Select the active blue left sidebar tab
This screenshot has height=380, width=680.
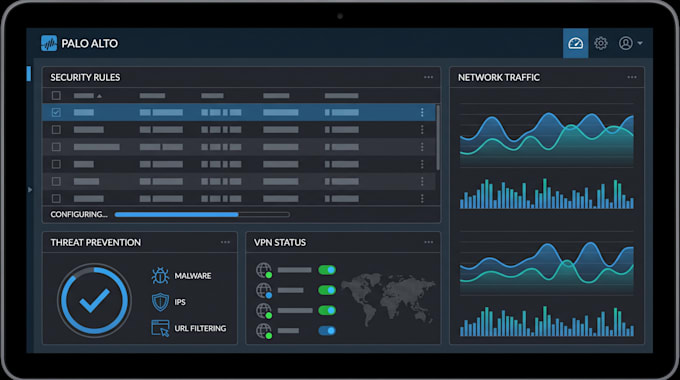click(29, 74)
